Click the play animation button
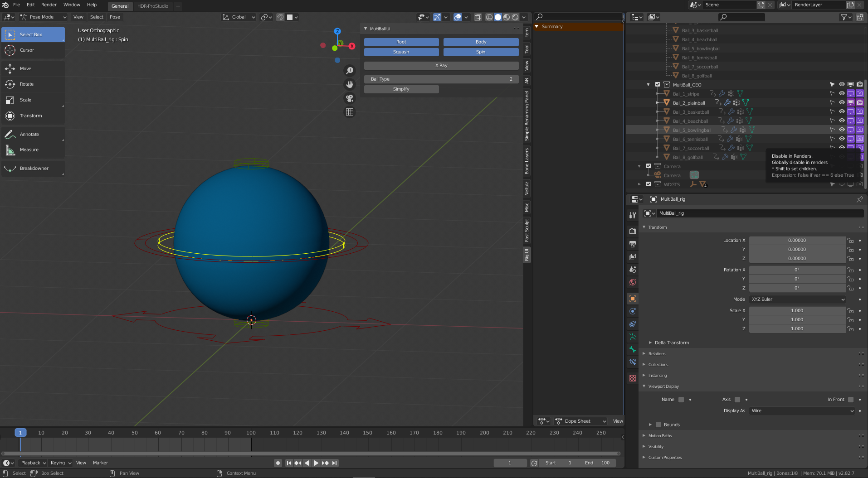 316,463
